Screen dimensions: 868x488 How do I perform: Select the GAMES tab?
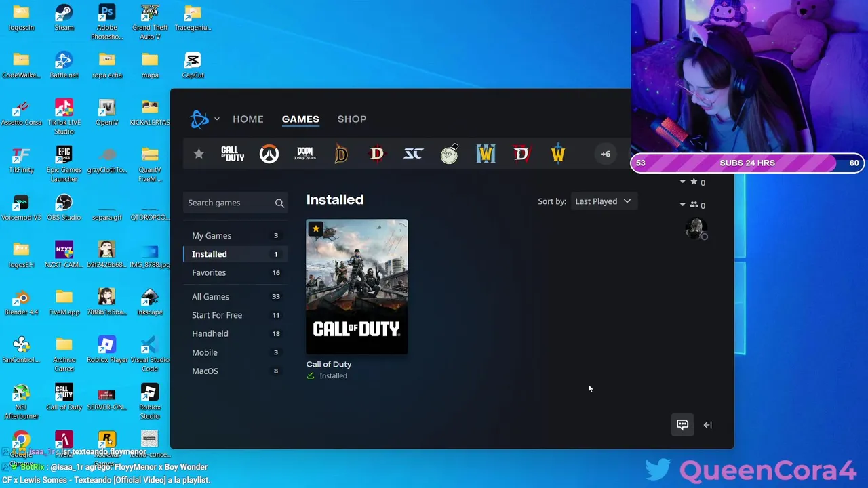click(x=300, y=119)
